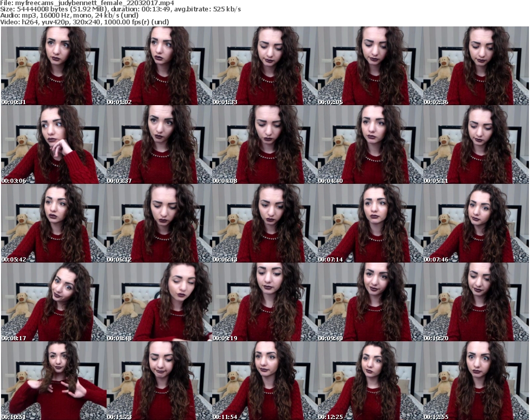Choose the frame stamped 00:08:17
The height and width of the screenshot is (420, 530).
(53, 302)
